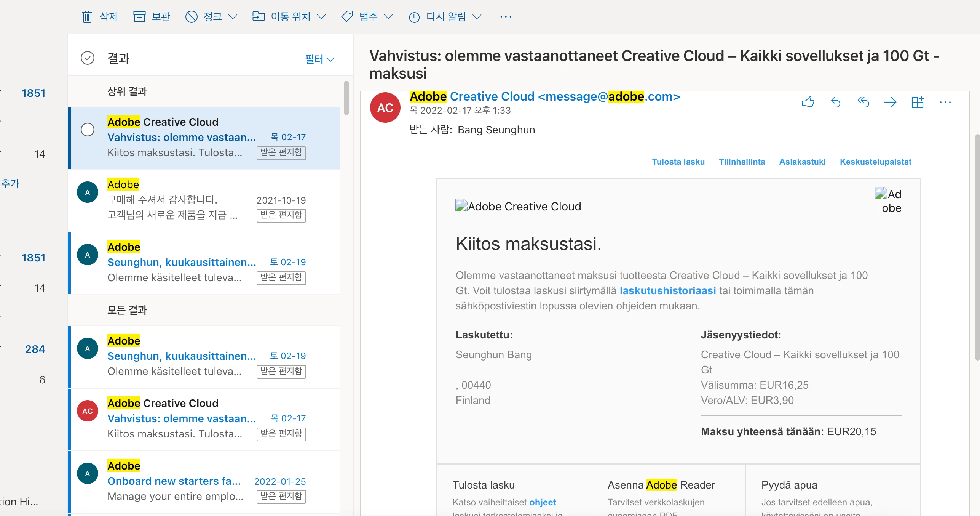Open Adobe email 구매해 주셔서 감사합니다

click(204, 200)
